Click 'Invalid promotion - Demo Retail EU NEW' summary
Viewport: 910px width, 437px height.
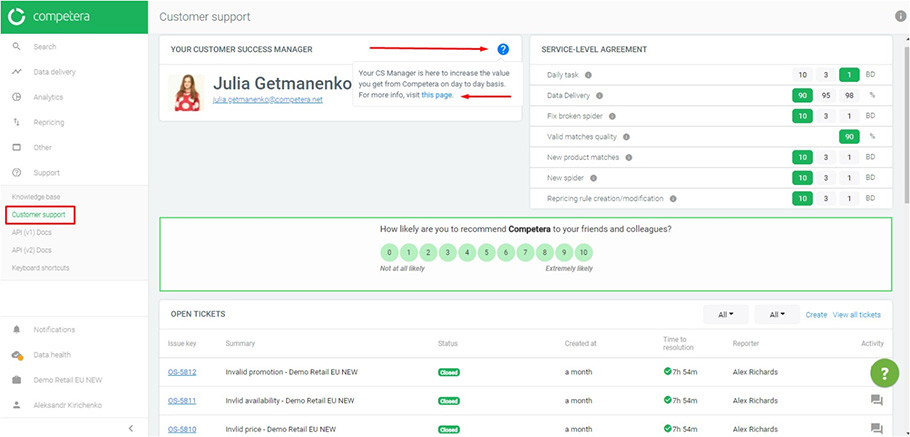click(291, 372)
